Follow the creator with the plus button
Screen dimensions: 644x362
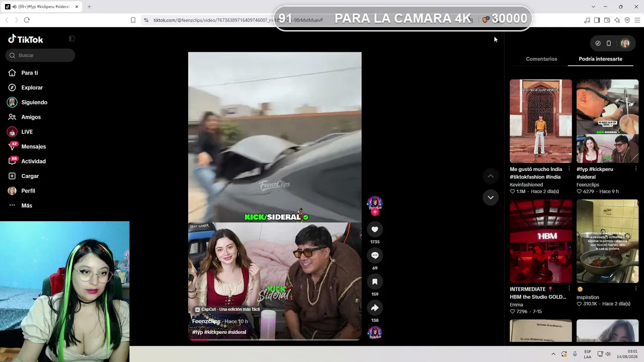(375, 212)
